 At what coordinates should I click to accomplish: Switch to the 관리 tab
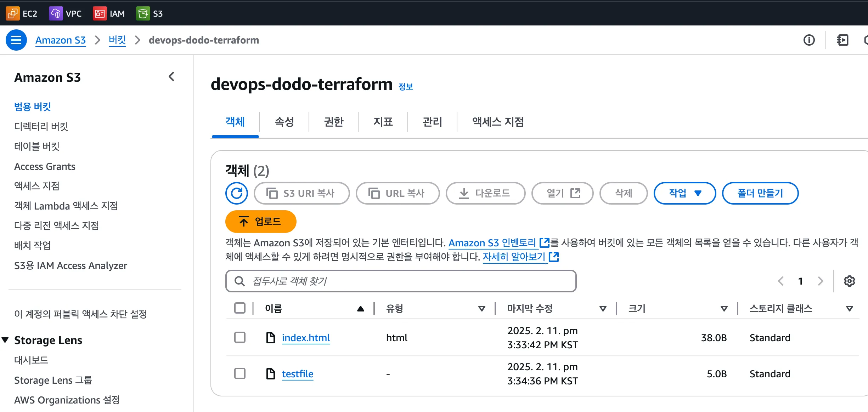tap(432, 122)
